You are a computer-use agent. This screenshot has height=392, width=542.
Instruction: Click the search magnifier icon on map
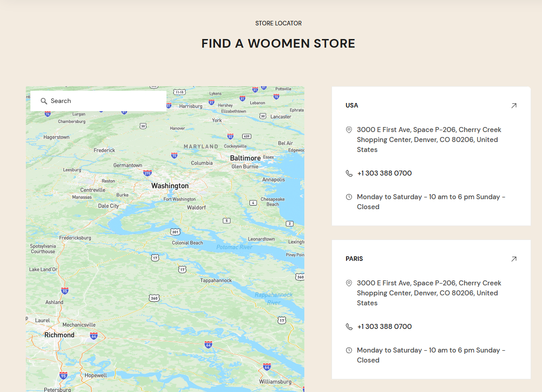44,101
